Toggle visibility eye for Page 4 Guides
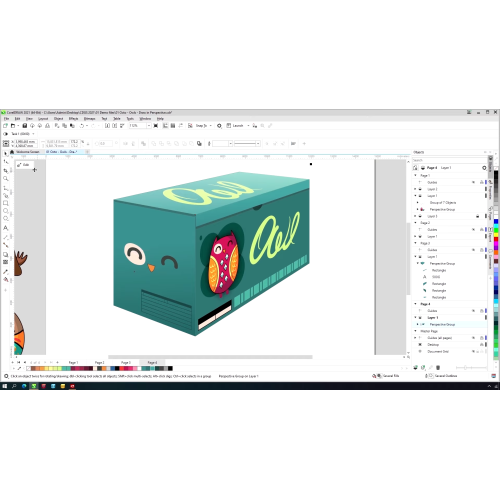Screen dimensions: 500x500 click(473, 311)
